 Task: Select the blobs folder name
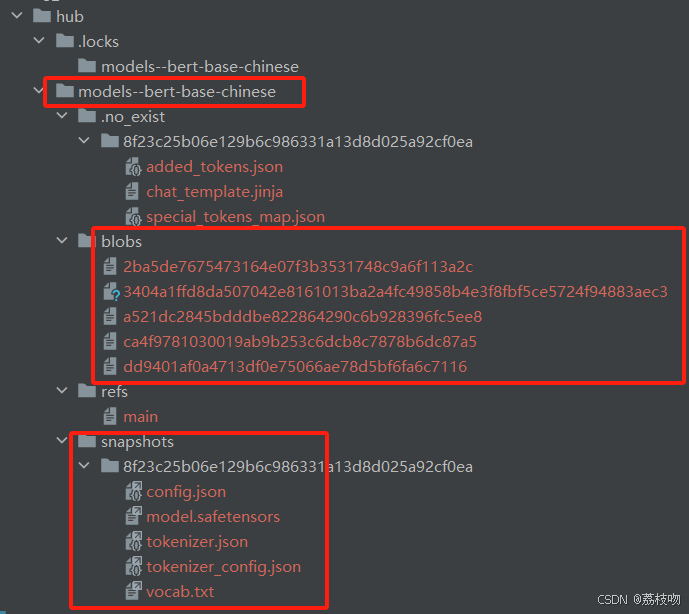[122, 242]
